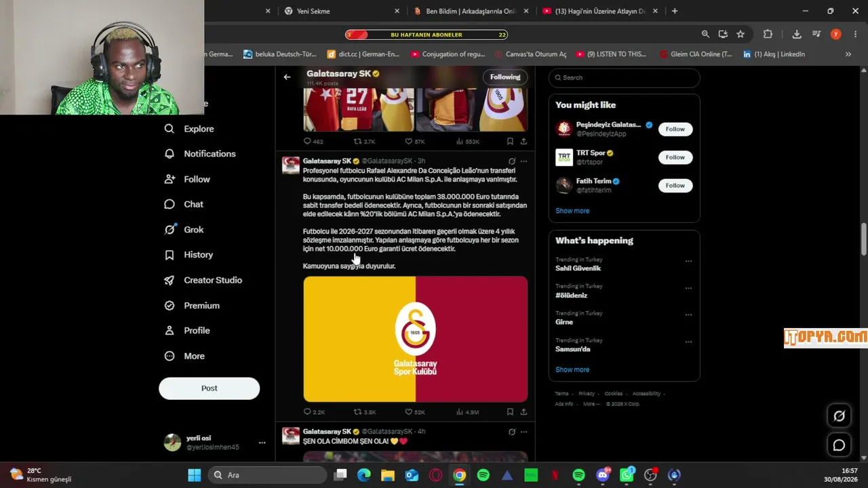This screenshot has height=488, width=868.
Task: Open Notifications in the sidebar
Action: click(x=200, y=154)
